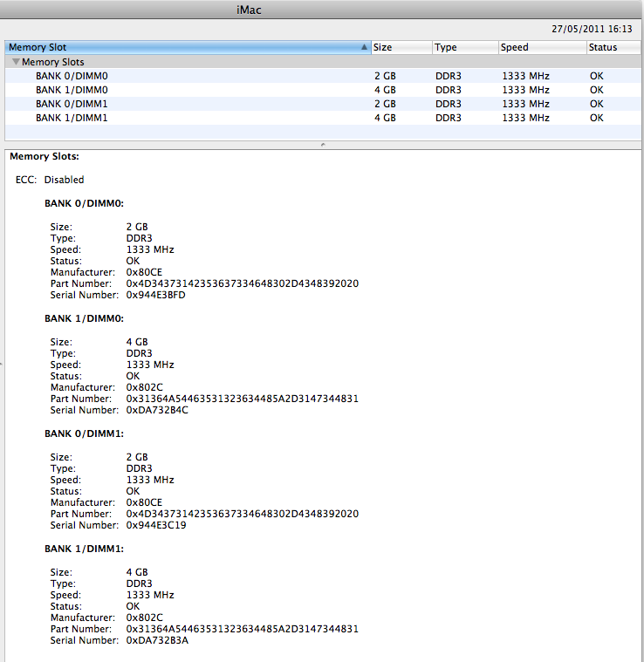Click the sort arrow in Memory Slot header

[364, 47]
